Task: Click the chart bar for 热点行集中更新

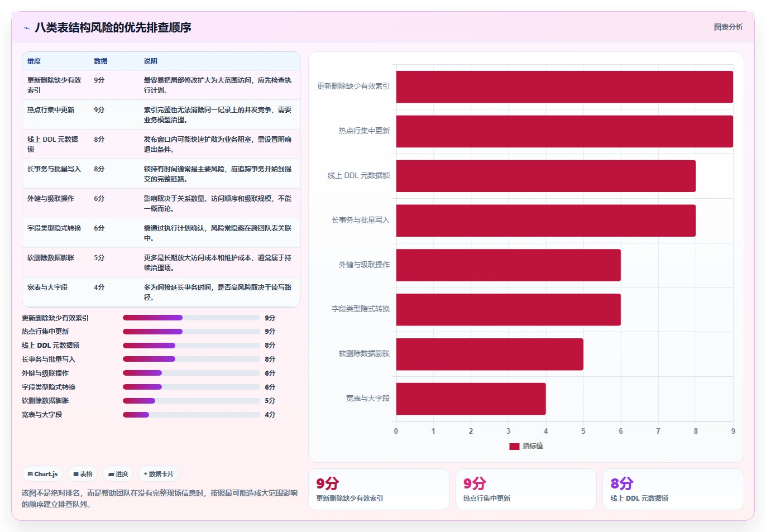Action: (564, 131)
